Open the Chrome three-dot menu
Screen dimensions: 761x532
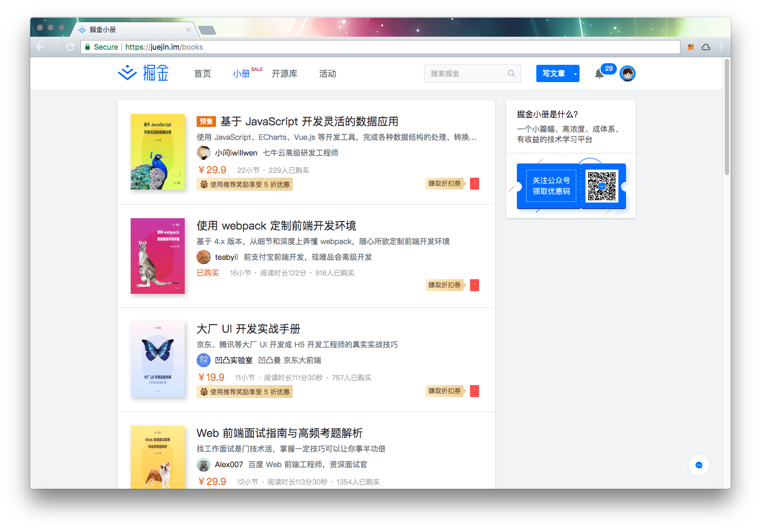click(721, 47)
